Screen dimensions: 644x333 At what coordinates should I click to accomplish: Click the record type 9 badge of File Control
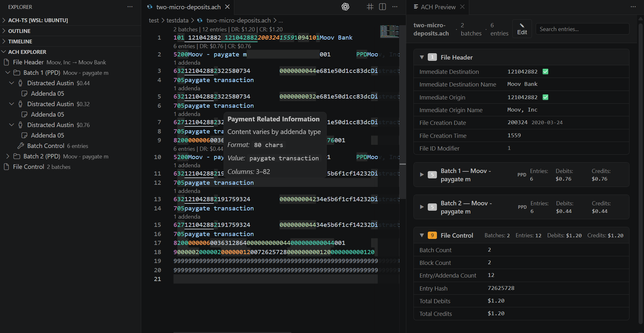(432, 235)
